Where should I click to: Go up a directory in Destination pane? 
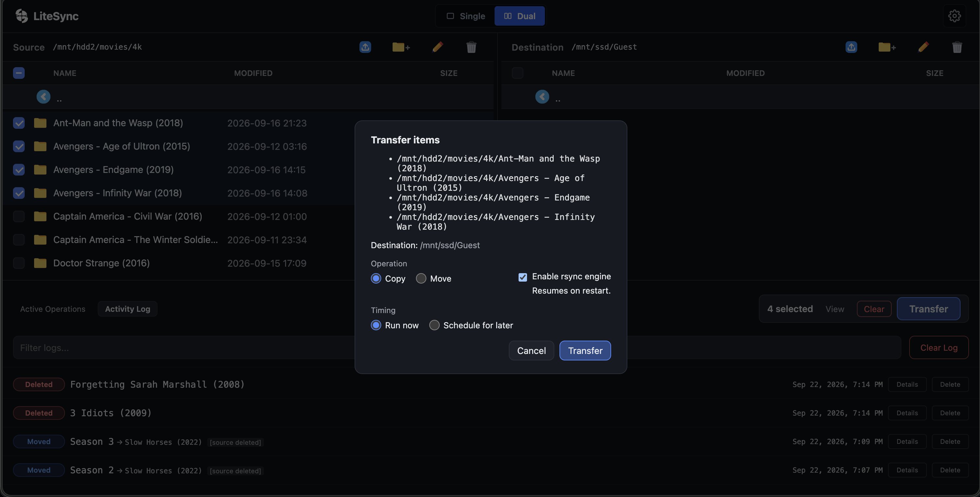click(x=542, y=97)
